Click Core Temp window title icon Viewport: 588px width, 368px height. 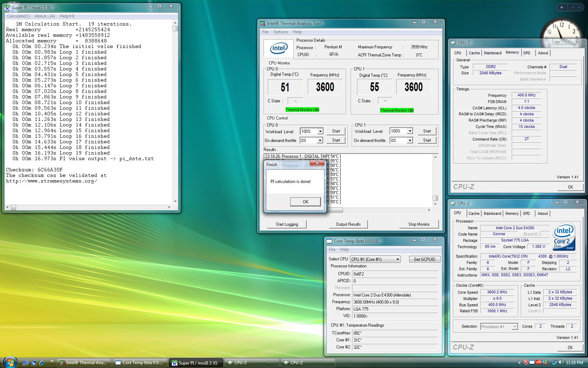point(329,241)
